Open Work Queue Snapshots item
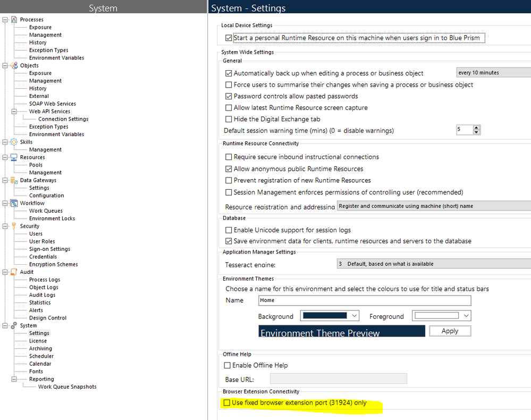 68,387
